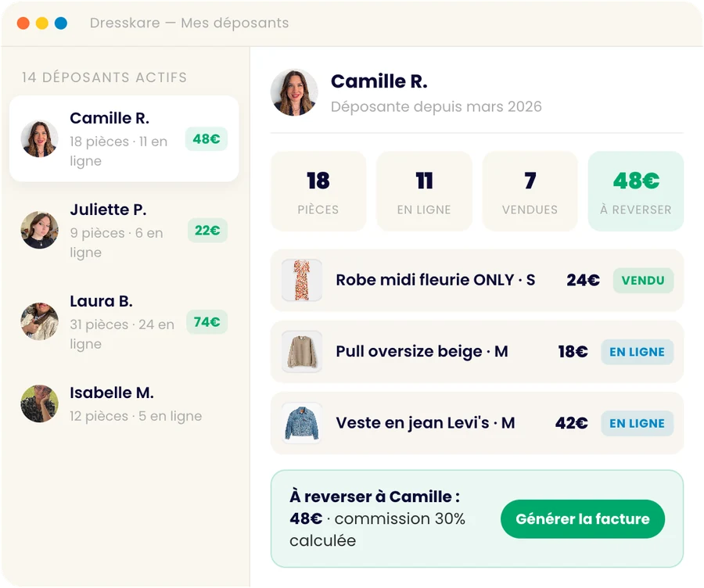Select depositor name Laura B.
The width and height of the screenshot is (704, 588).
click(x=101, y=301)
